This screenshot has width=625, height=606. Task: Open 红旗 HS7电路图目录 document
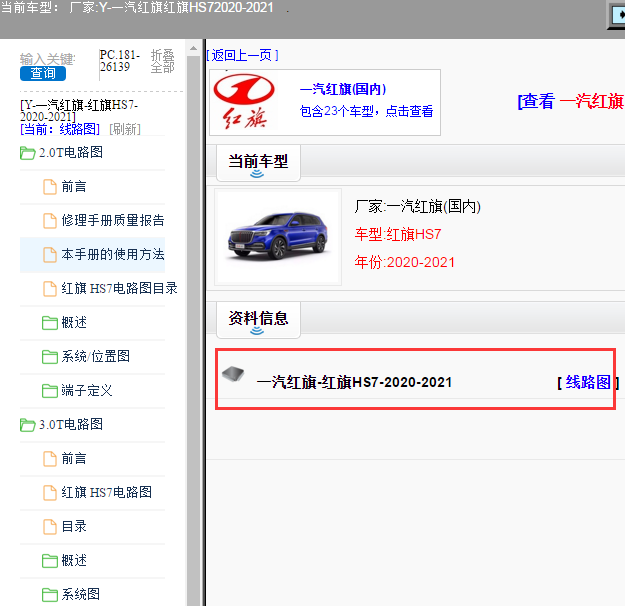pyautogui.click(x=119, y=288)
